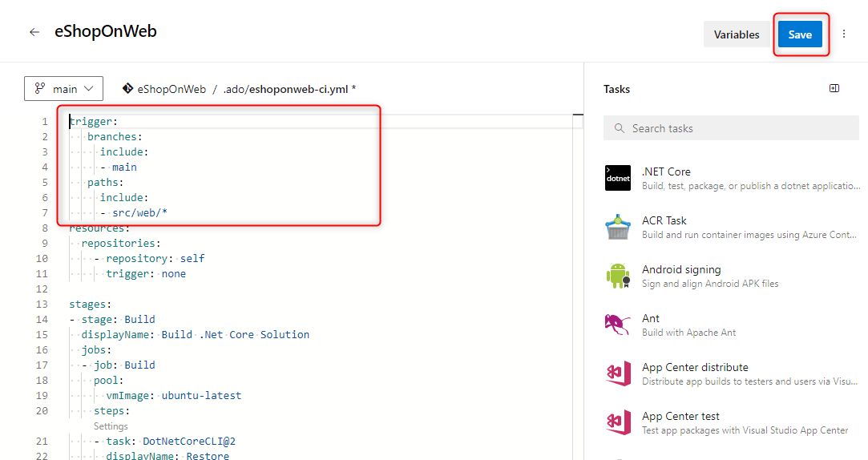Click the 'repositories:' line
The height and width of the screenshot is (460, 868).
tap(121, 243)
